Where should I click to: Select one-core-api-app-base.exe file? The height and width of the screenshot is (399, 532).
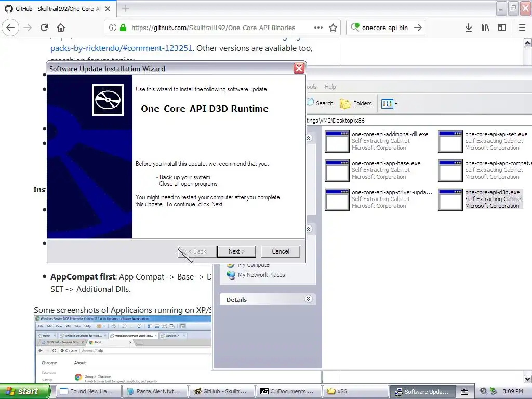tap(373, 170)
